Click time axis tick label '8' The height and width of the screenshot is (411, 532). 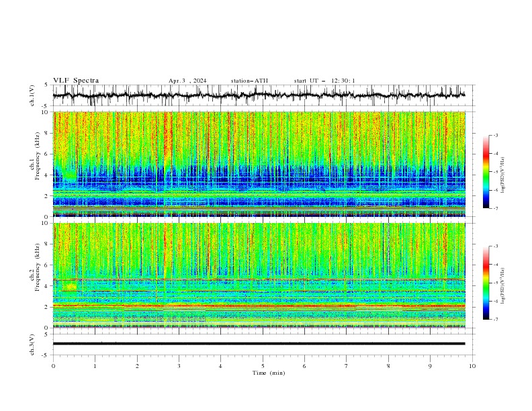pyautogui.click(x=388, y=366)
